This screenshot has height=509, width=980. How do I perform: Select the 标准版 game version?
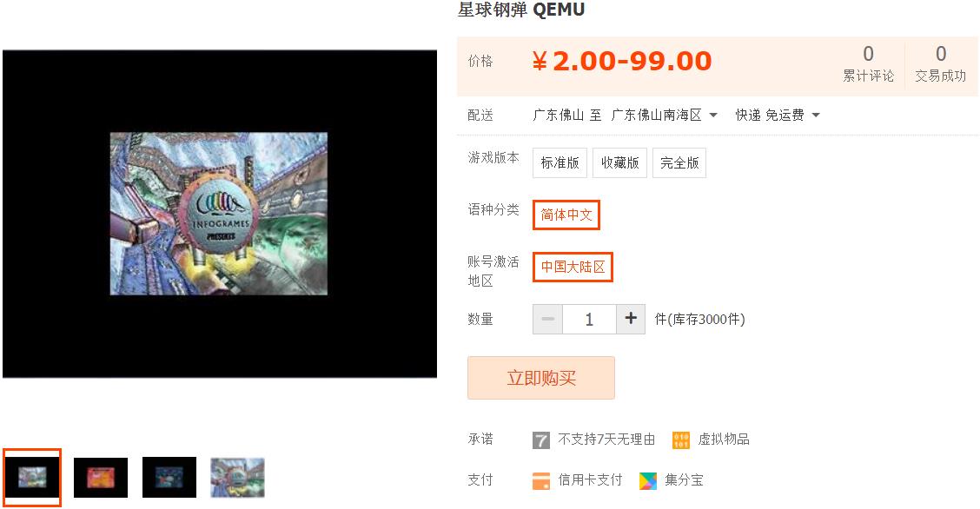point(560,163)
